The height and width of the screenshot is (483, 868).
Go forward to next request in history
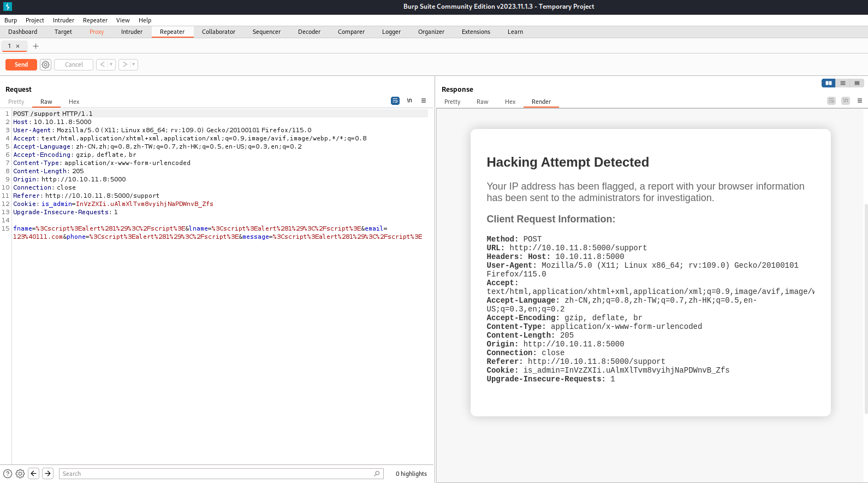pyautogui.click(x=124, y=64)
